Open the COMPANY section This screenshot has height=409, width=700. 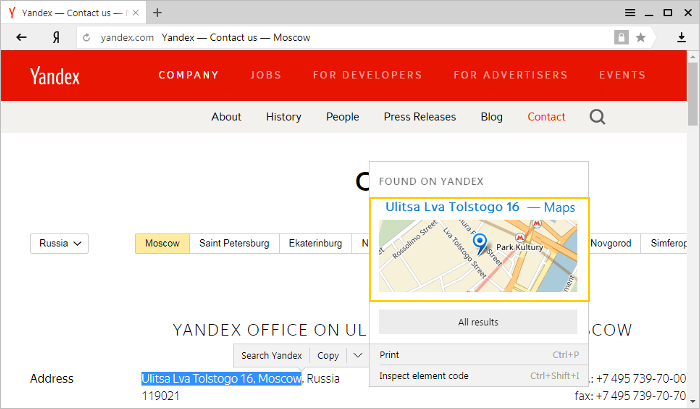click(x=189, y=75)
